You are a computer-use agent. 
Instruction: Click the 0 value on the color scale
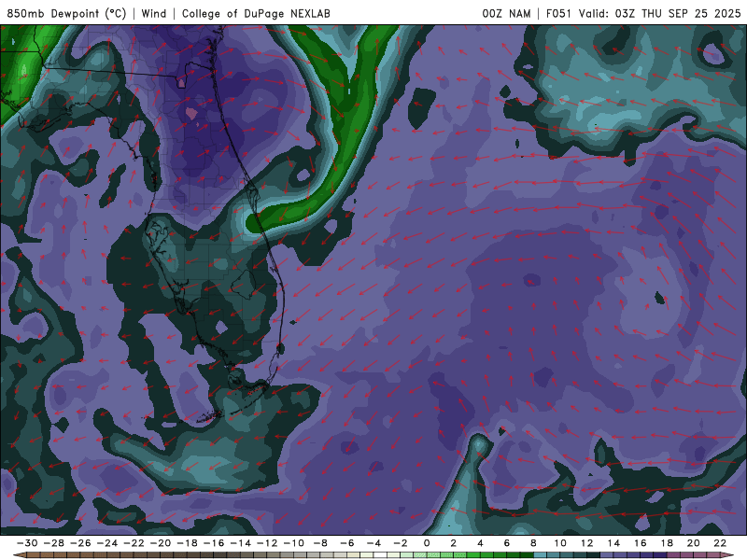click(x=427, y=543)
